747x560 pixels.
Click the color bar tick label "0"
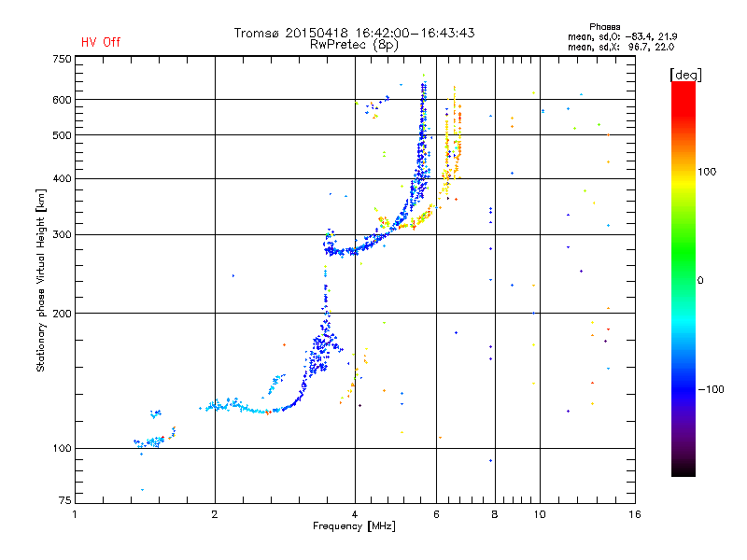point(699,281)
